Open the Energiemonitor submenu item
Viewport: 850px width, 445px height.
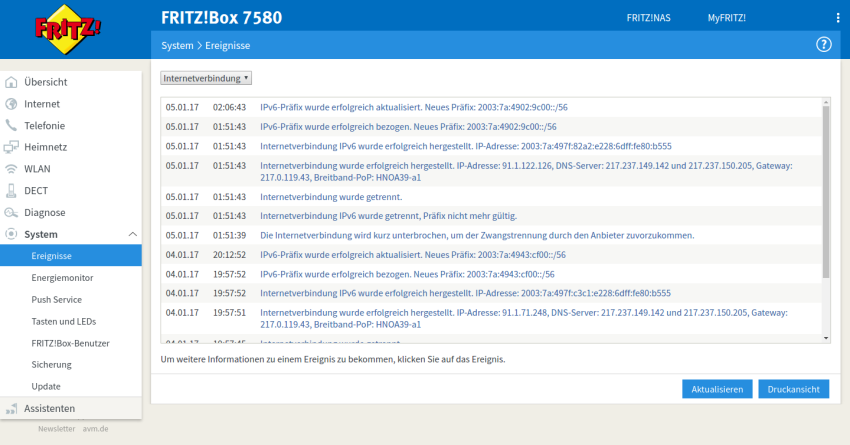click(x=62, y=278)
